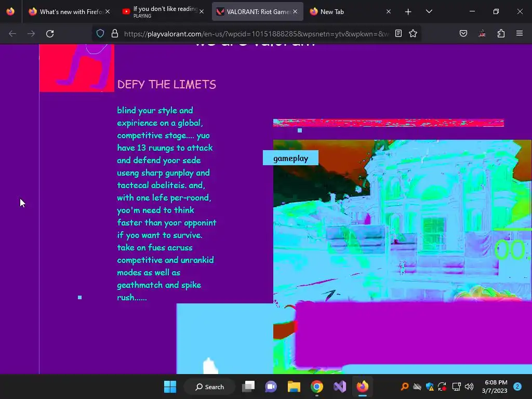Go back one page

(12, 34)
